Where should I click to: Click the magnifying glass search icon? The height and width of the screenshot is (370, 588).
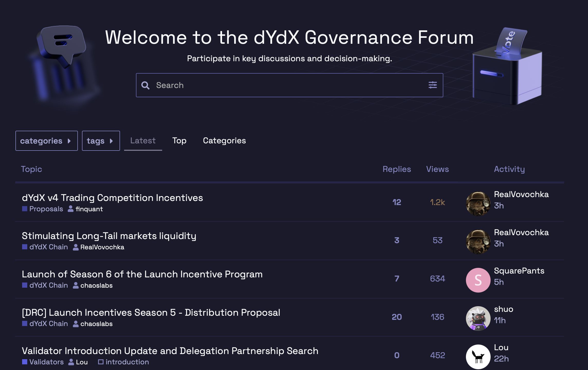pos(145,85)
